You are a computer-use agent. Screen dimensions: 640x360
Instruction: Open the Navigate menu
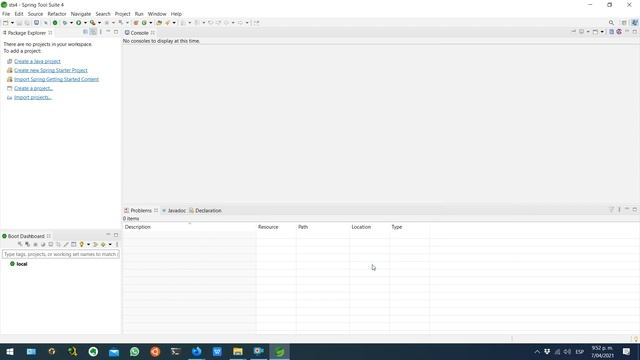pyautogui.click(x=81, y=14)
